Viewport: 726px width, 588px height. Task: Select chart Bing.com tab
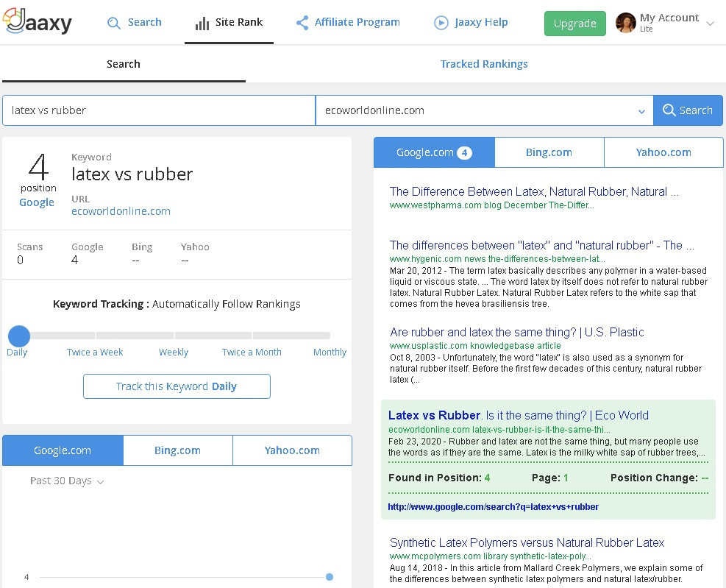pyautogui.click(x=178, y=450)
